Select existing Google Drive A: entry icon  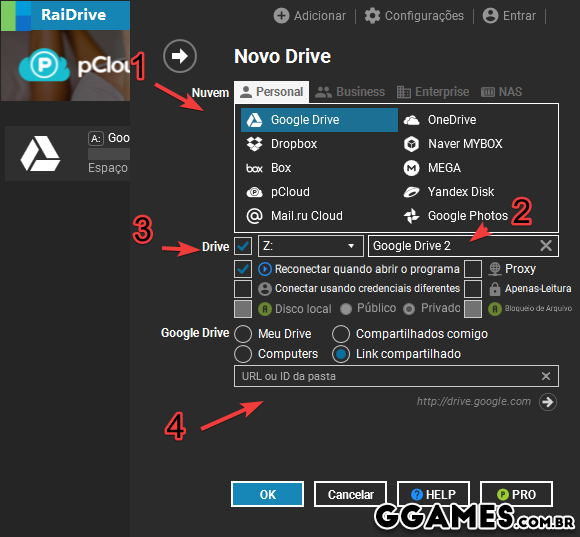(x=40, y=153)
